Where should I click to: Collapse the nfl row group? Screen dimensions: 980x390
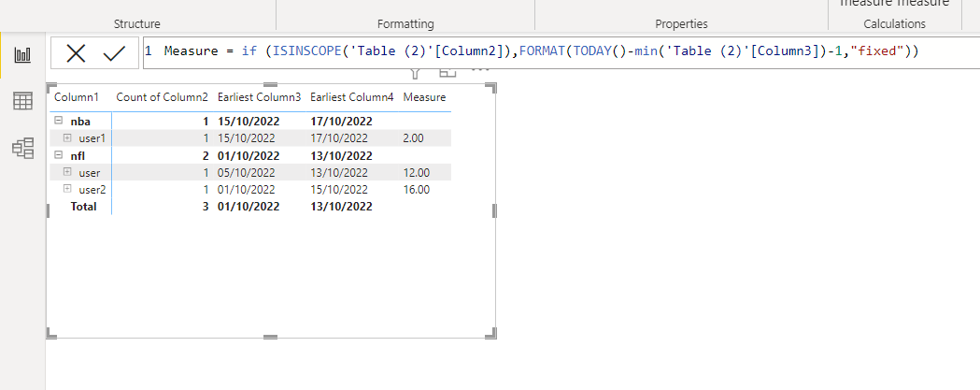(x=58, y=155)
